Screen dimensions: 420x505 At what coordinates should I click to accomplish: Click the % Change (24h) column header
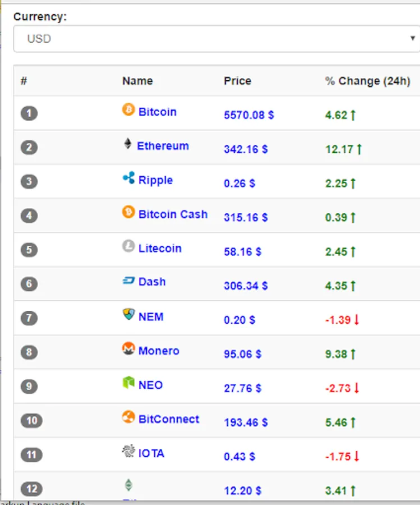click(x=367, y=81)
